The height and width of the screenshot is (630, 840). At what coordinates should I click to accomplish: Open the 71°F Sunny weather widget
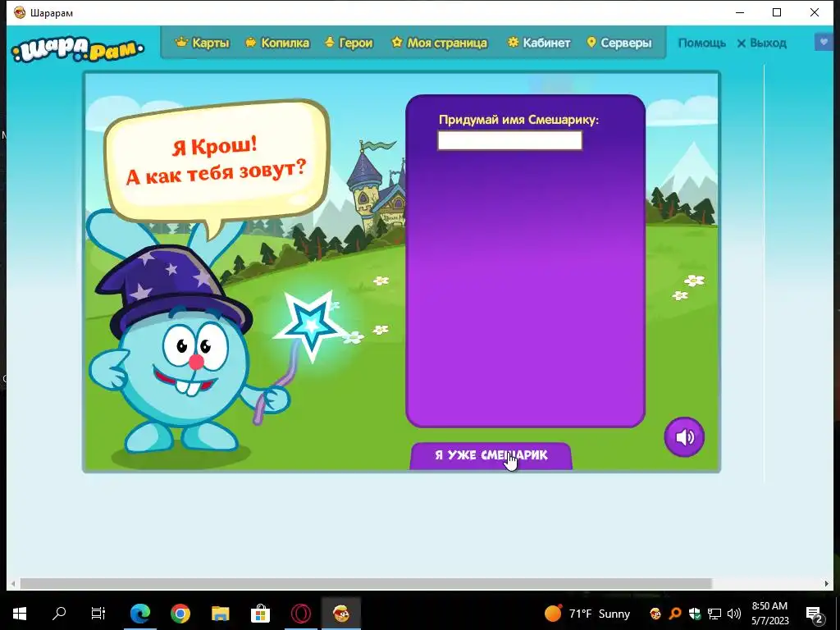[x=587, y=614]
